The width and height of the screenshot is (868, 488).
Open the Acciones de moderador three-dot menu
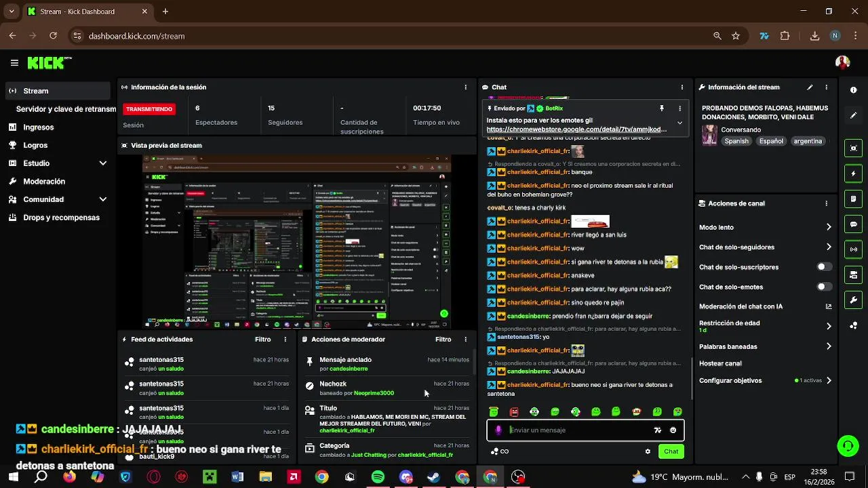tap(465, 340)
